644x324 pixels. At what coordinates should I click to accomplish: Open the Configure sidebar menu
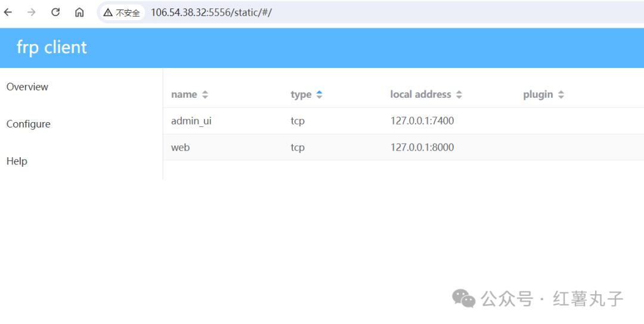[x=29, y=124]
